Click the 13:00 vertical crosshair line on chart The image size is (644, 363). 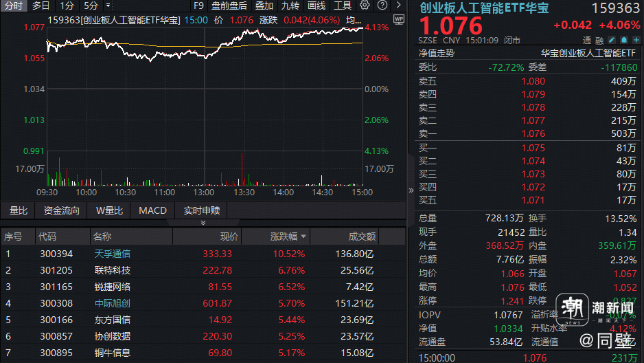click(x=205, y=106)
